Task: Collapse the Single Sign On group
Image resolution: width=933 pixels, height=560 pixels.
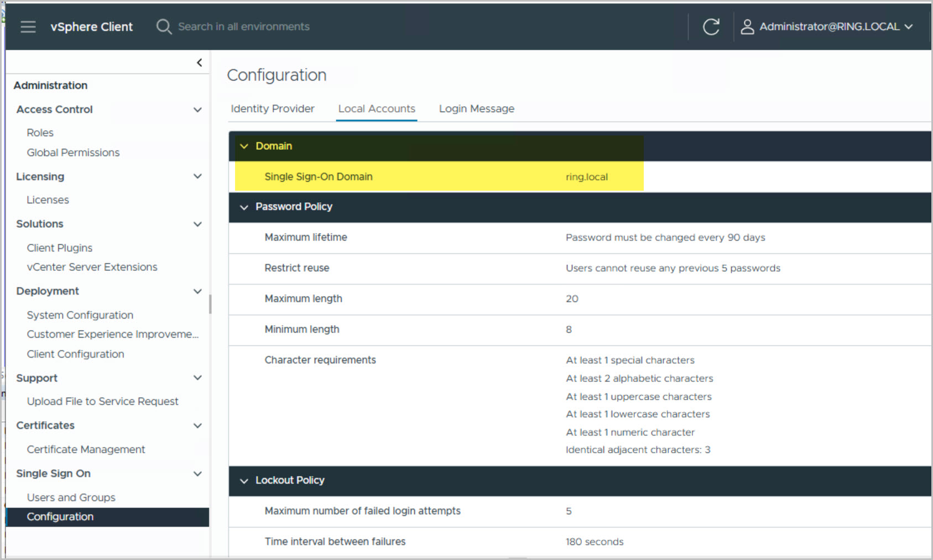Action: (x=197, y=474)
